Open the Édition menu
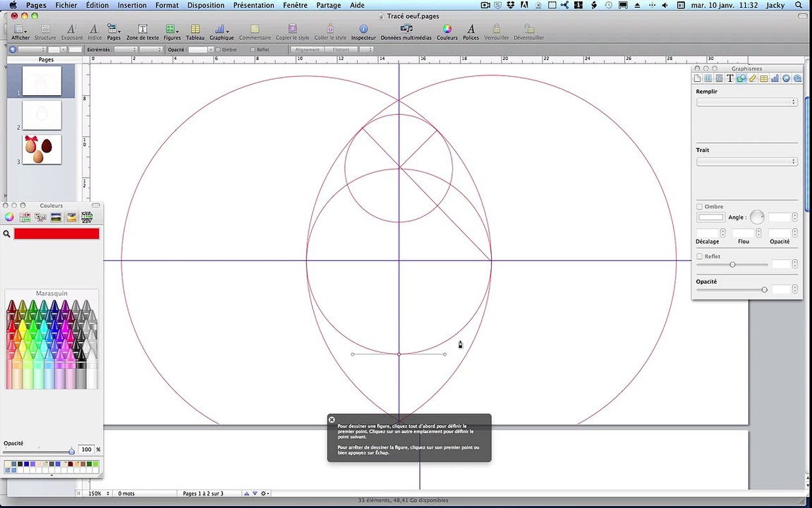The width and height of the screenshot is (812, 508). (97, 5)
